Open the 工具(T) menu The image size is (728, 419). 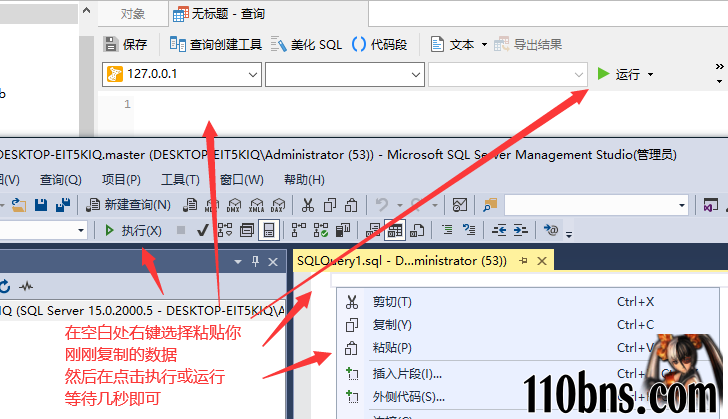tap(180, 180)
